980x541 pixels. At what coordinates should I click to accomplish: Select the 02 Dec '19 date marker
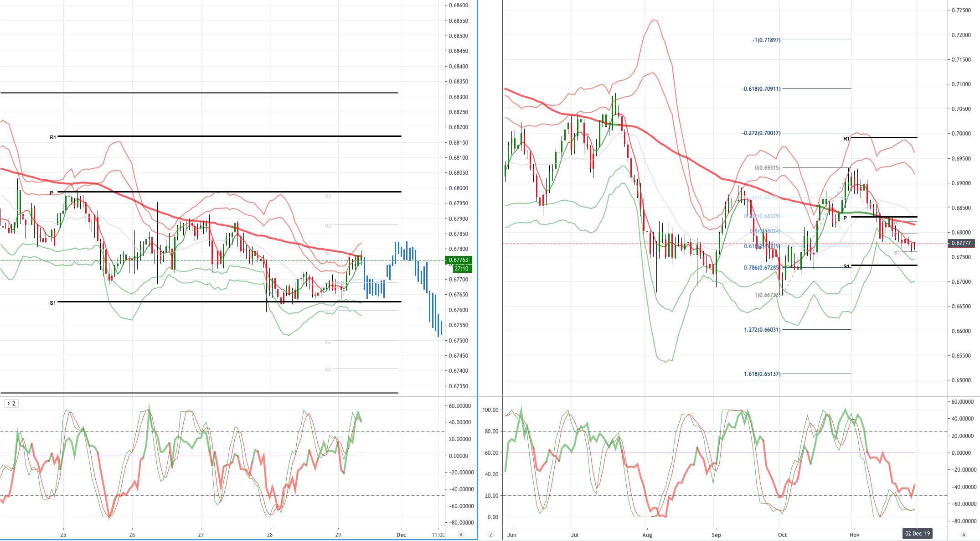tap(918, 534)
